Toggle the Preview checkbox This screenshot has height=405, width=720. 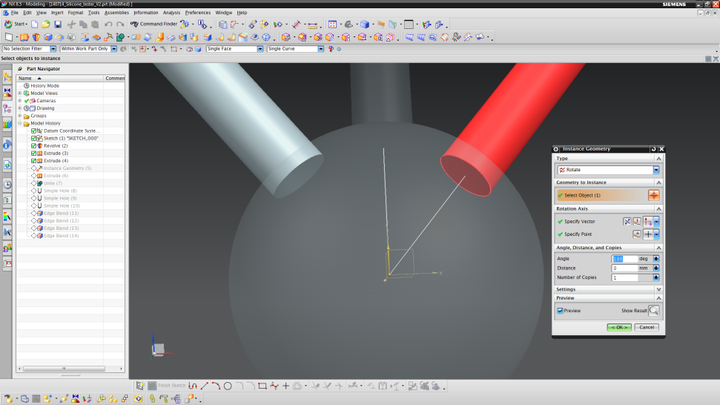tap(560, 311)
